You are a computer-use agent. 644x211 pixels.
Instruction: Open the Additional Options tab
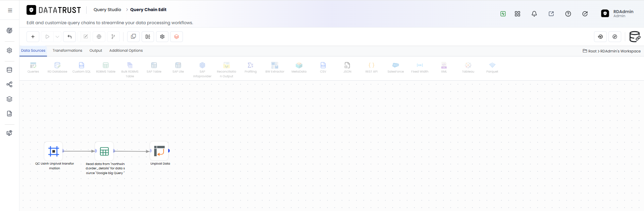(x=126, y=51)
